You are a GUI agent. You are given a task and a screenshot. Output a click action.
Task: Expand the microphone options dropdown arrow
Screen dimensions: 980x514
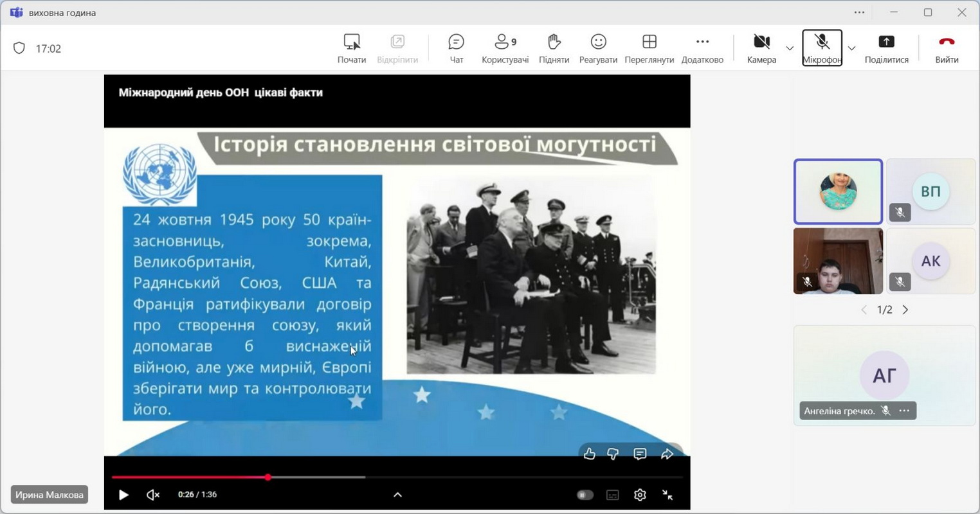point(851,48)
